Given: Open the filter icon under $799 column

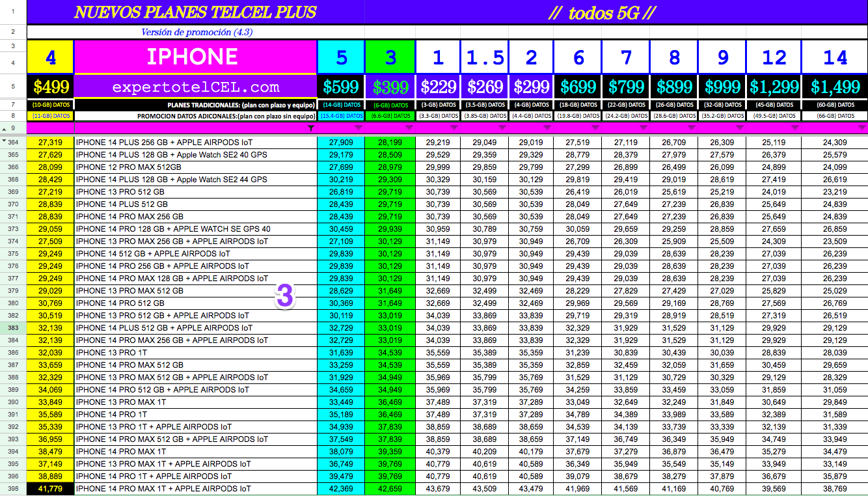Looking at the screenshot, I should (644, 128).
